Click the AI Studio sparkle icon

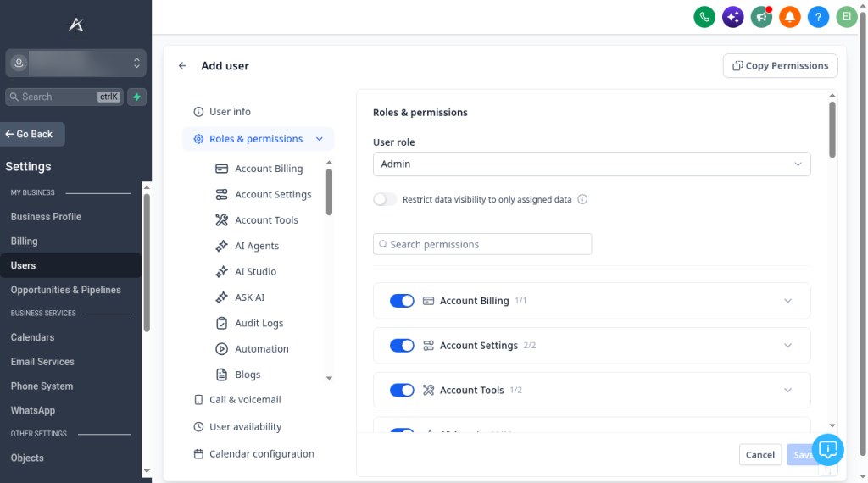(221, 272)
